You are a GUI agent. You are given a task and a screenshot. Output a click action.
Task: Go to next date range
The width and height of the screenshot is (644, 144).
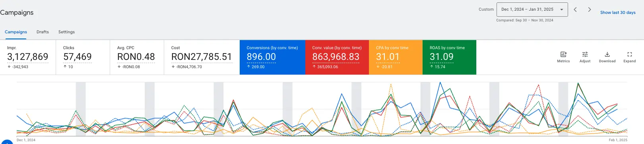tap(590, 10)
